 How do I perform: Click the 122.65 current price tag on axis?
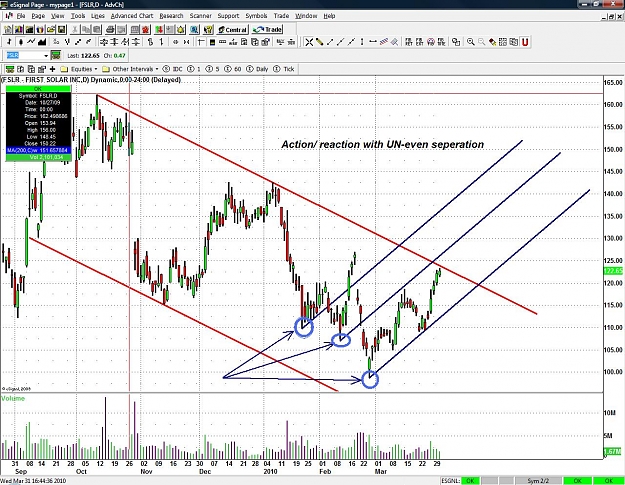point(613,271)
